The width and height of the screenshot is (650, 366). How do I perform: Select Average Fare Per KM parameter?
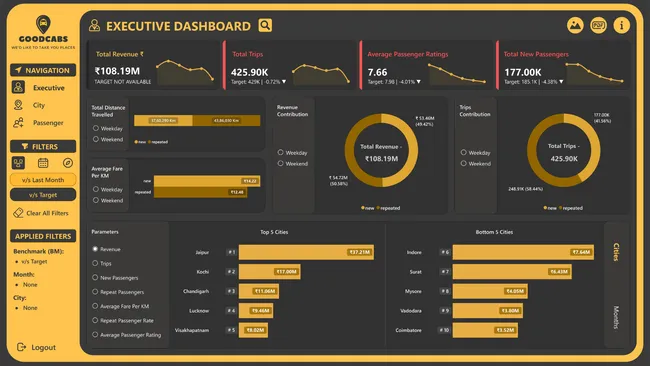coord(95,306)
